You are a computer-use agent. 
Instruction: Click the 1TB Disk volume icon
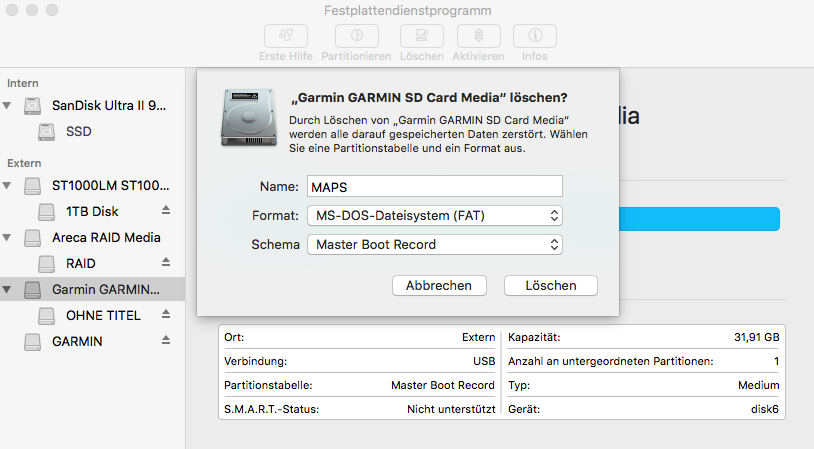(46, 212)
